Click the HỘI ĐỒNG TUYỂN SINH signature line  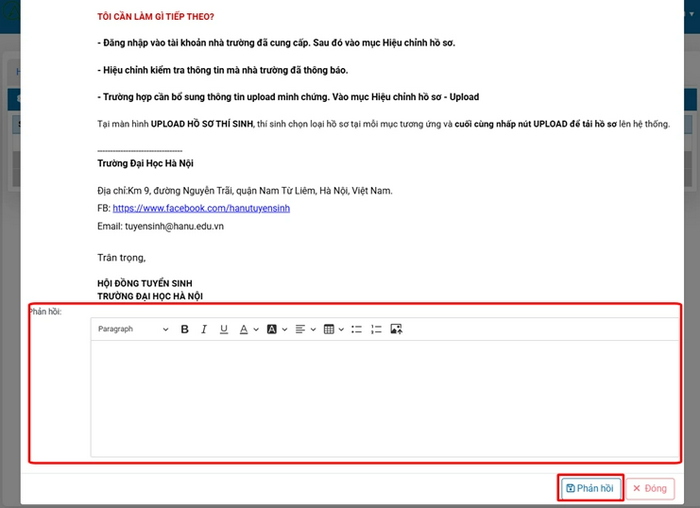pos(145,283)
